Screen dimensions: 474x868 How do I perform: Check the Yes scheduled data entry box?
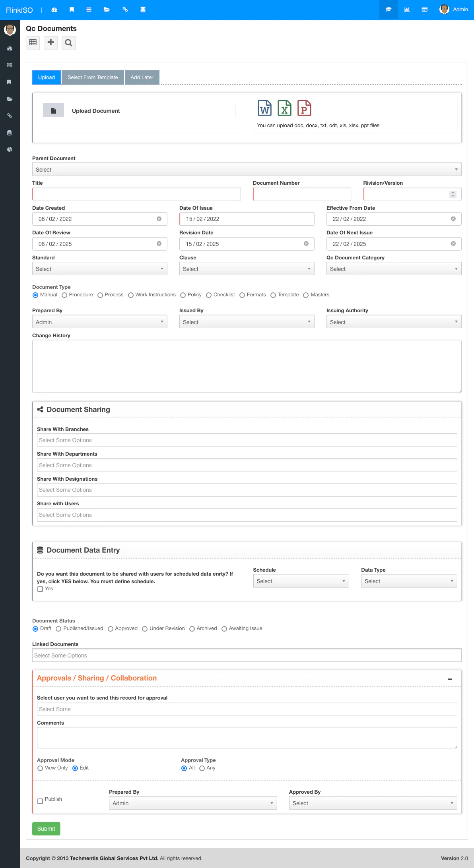40,589
